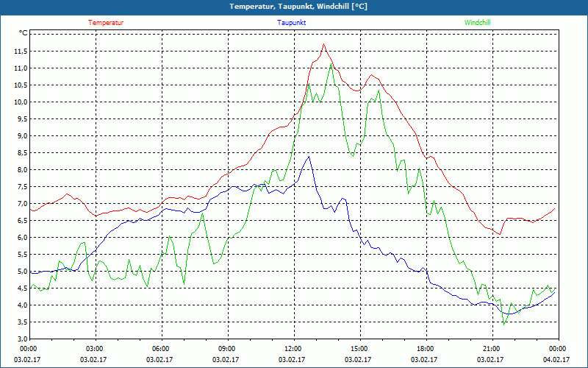Click the 06:00 time label on x-axis

(x=160, y=349)
